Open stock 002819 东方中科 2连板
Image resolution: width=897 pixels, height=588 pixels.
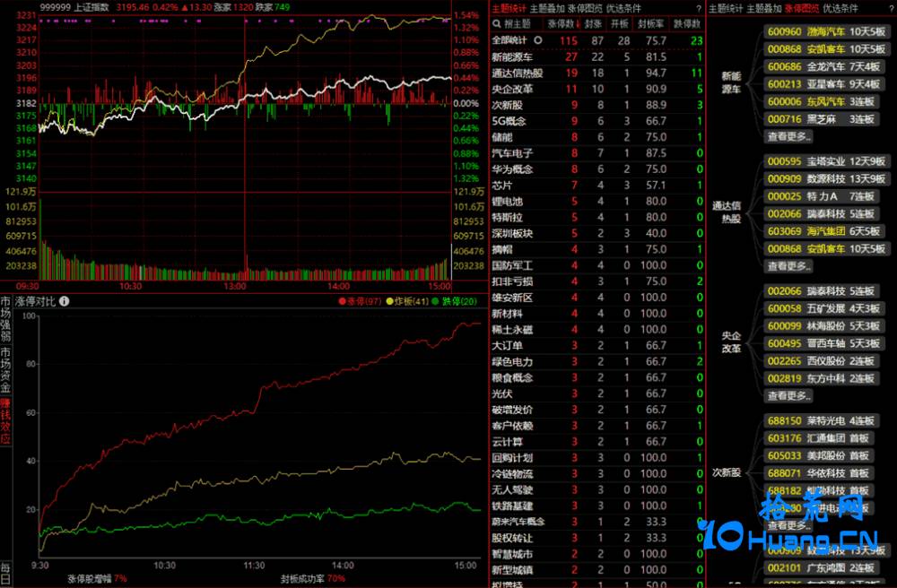822,378
